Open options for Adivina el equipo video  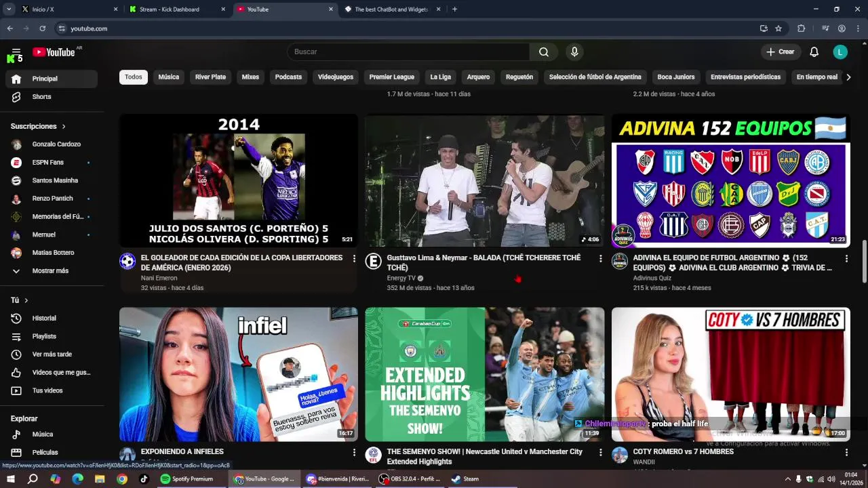846,259
